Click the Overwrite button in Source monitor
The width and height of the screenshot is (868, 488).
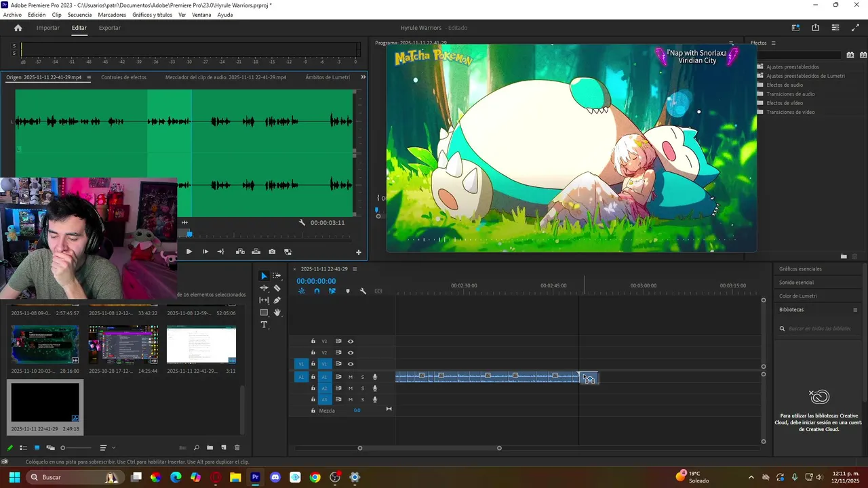coord(256,251)
